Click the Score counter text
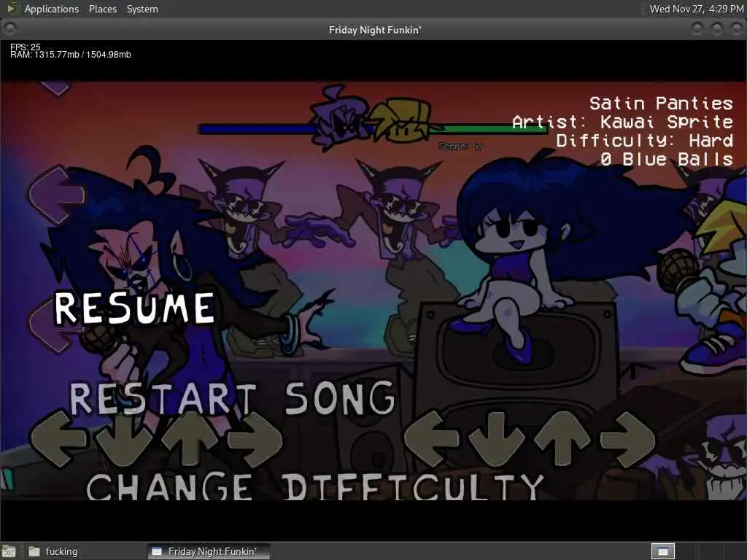 click(x=460, y=146)
